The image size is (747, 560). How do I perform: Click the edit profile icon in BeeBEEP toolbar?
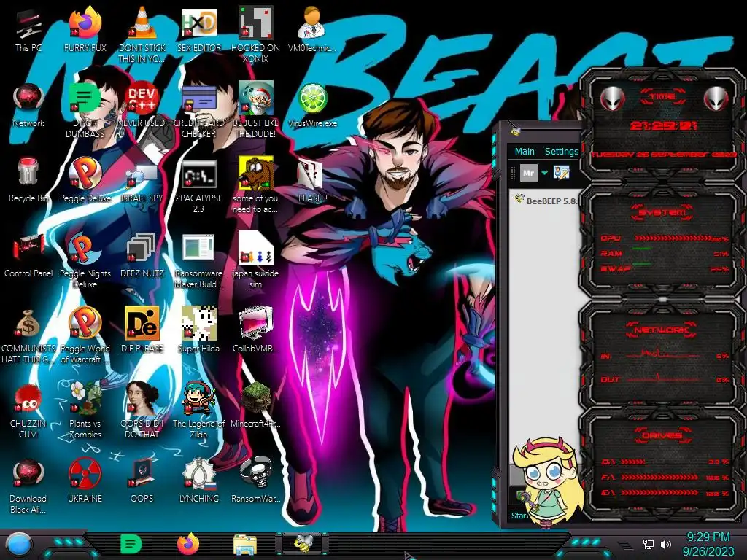(561, 172)
